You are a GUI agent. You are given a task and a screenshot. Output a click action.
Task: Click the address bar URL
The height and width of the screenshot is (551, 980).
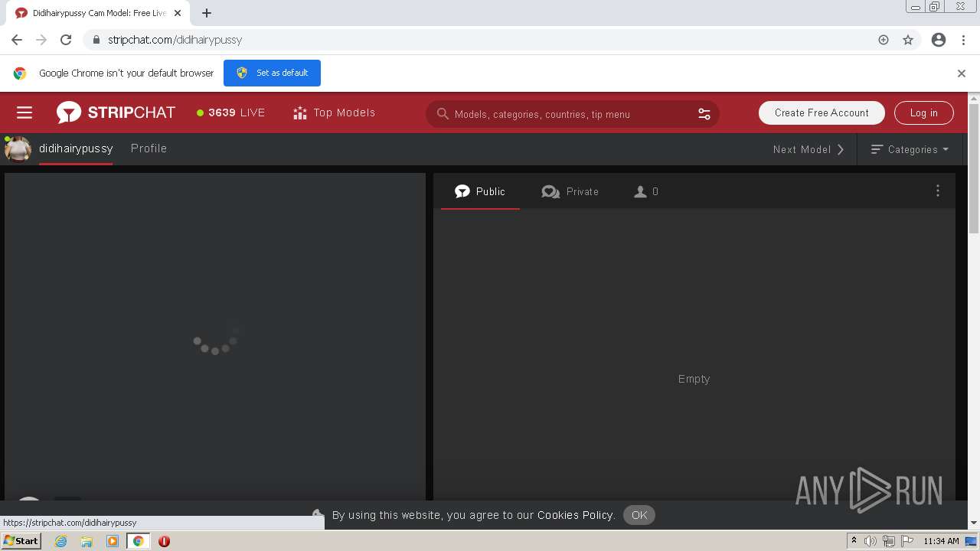[175, 40]
